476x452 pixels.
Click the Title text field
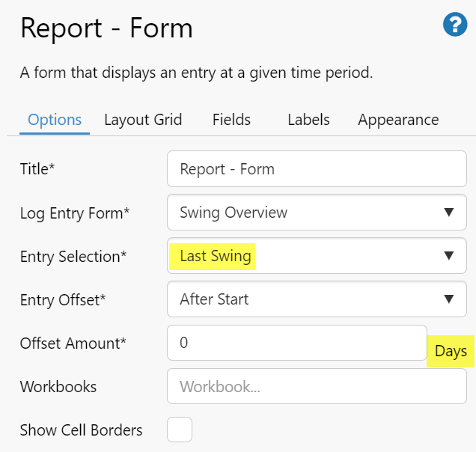[317, 169]
